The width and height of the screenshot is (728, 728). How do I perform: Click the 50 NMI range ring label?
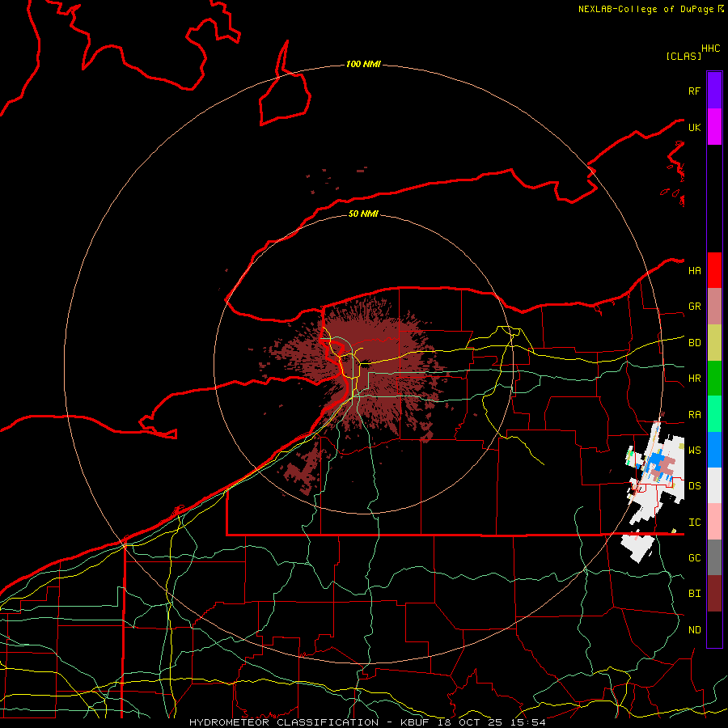click(x=363, y=214)
